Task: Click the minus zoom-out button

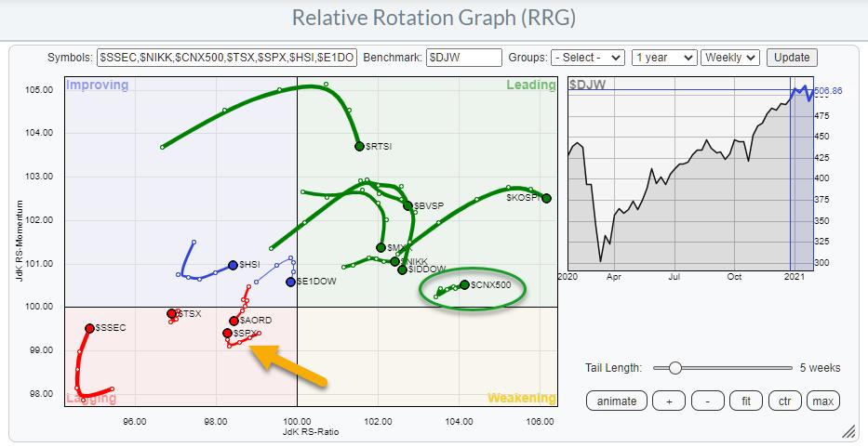Action: [706, 401]
